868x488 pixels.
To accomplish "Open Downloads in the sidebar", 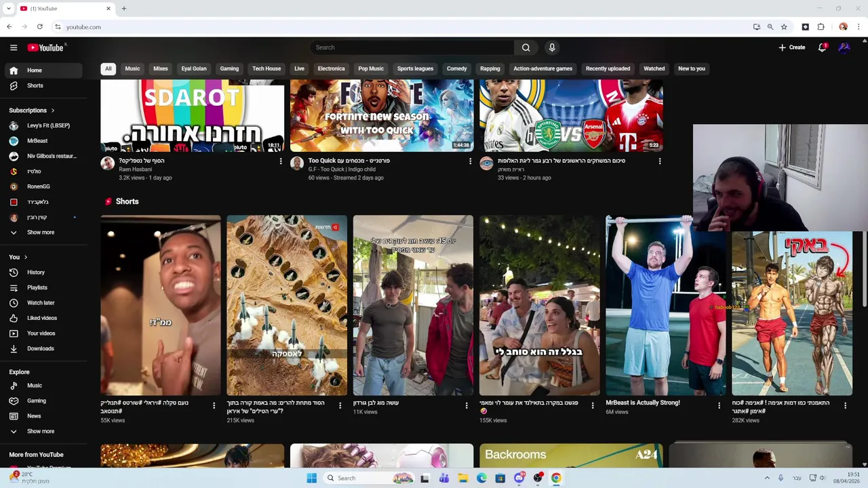I will tap(43, 348).
